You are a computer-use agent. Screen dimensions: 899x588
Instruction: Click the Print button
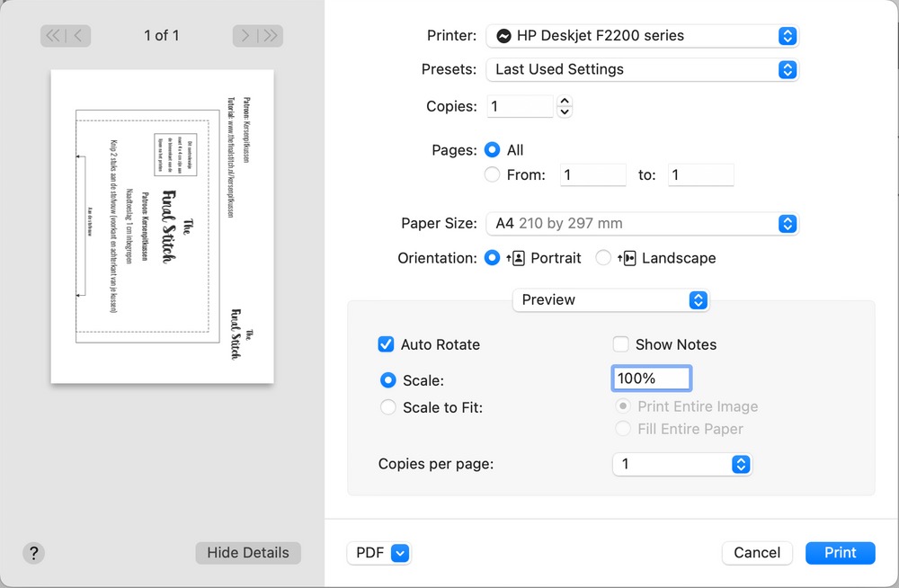[x=840, y=553]
